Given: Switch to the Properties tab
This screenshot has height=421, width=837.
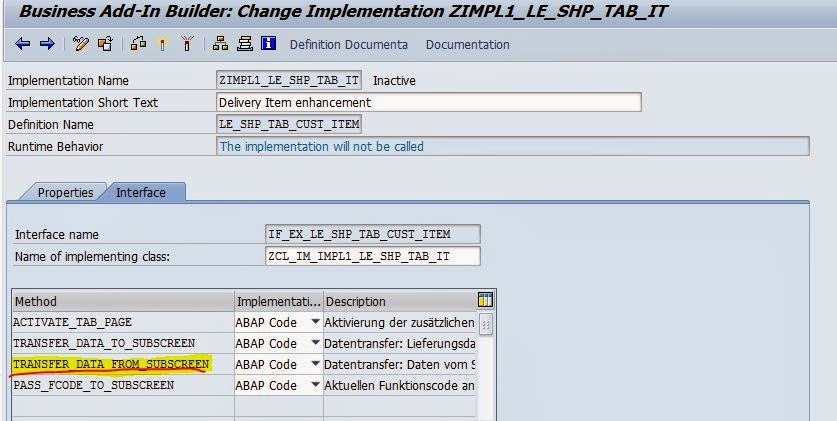Looking at the screenshot, I should [65, 193].
